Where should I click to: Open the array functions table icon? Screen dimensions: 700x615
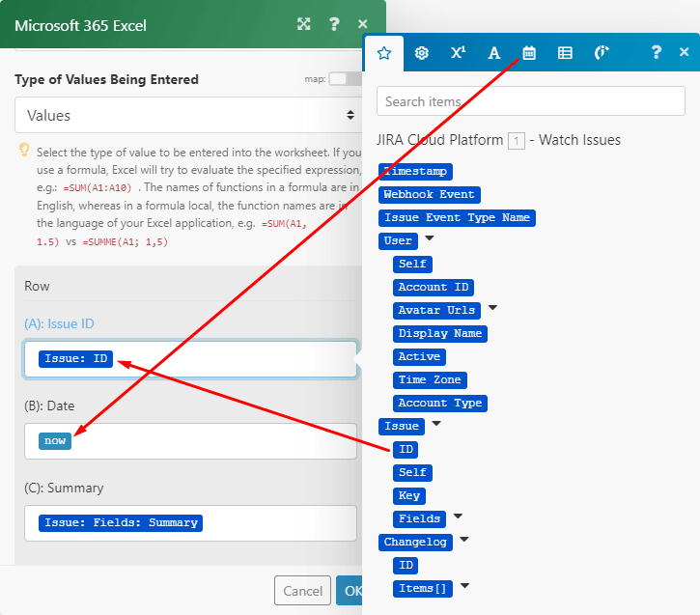coord(565,53)
